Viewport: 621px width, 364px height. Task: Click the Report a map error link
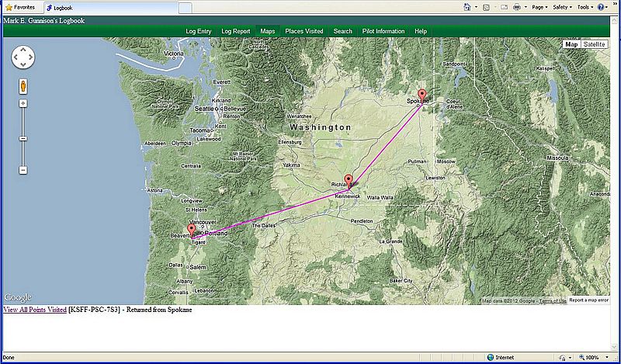(x=588, y=300)
